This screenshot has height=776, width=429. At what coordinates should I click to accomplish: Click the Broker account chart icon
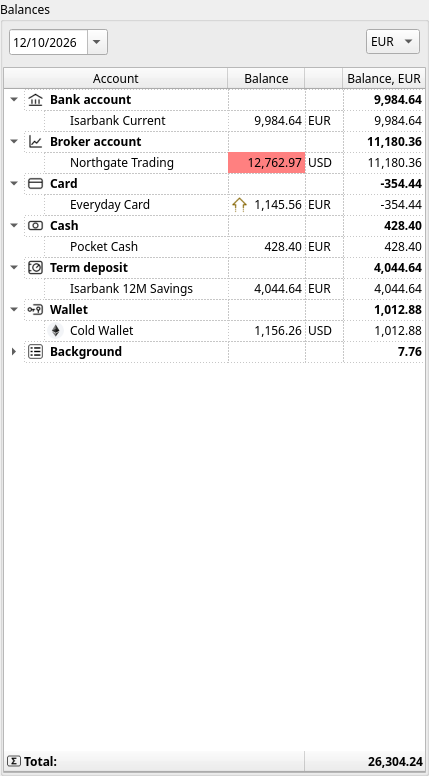tap(35, 142)
